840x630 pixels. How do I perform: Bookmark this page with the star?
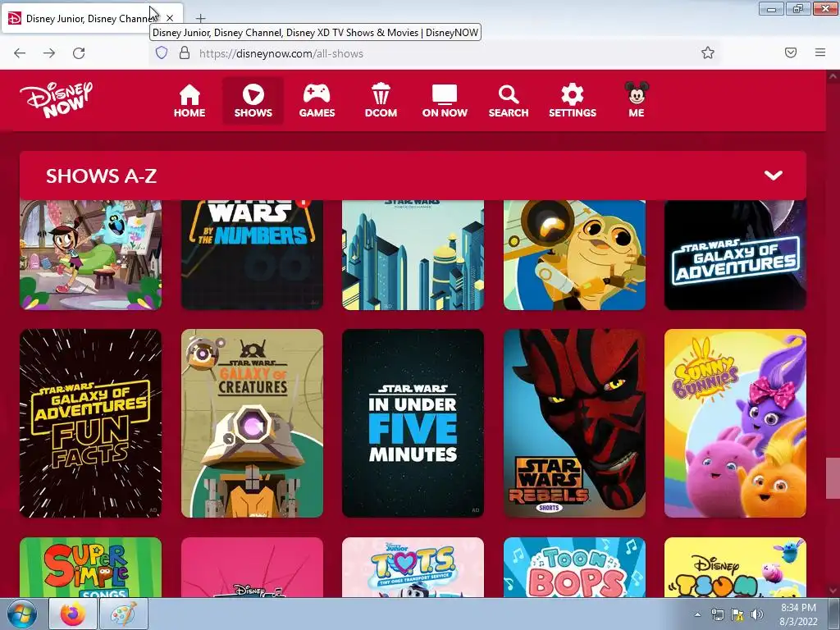tap(708, 52)
